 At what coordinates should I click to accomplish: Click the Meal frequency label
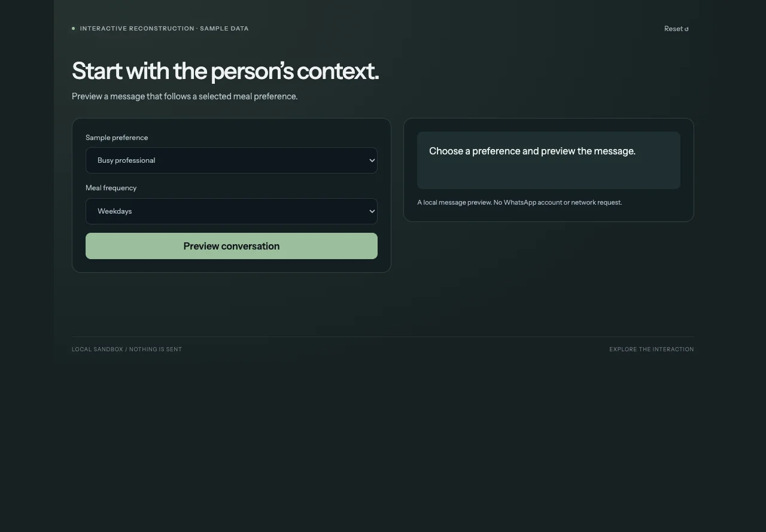[111, 188]
